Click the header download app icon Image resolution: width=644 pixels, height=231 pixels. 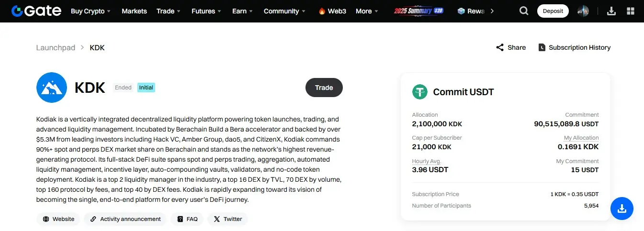(x=611, y=11)
